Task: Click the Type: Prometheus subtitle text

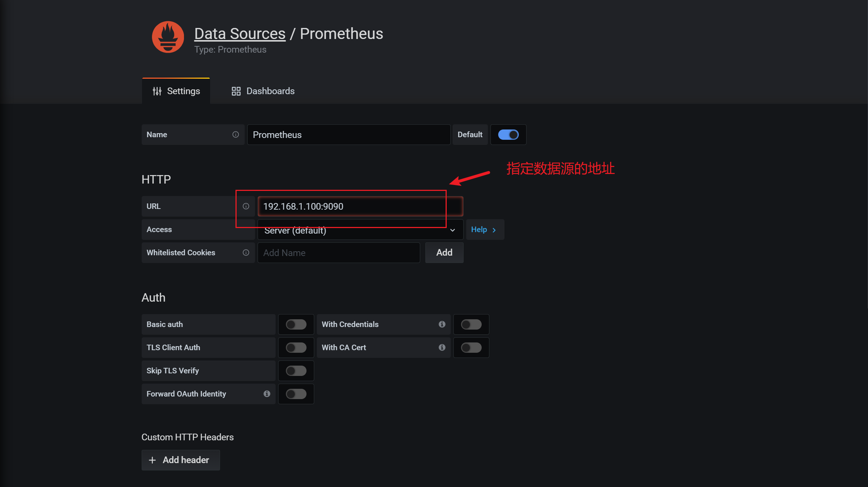Action: pyautogui.click(x=230, y=50)
